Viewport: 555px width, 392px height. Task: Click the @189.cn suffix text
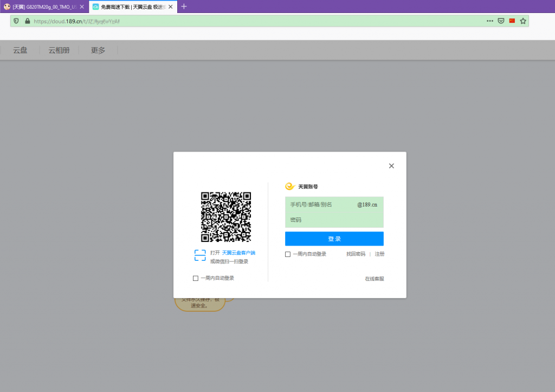[x=367, y=205]
